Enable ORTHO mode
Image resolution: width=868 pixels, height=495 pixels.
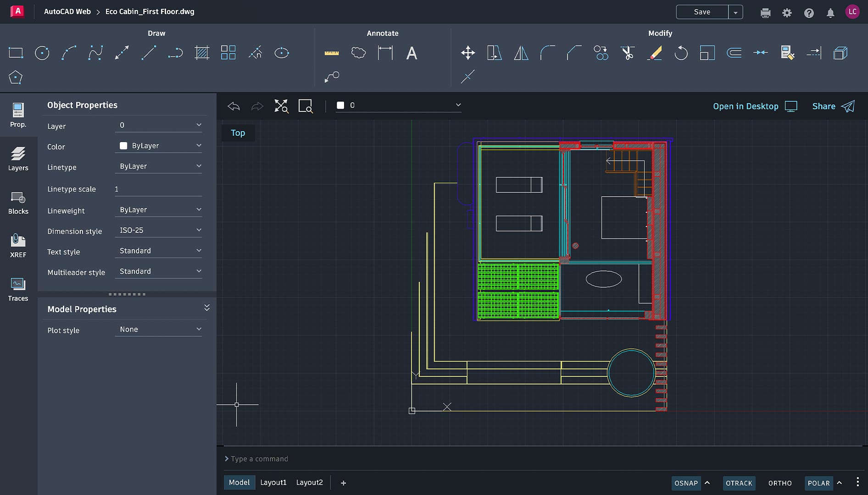[x=780, y=483]
